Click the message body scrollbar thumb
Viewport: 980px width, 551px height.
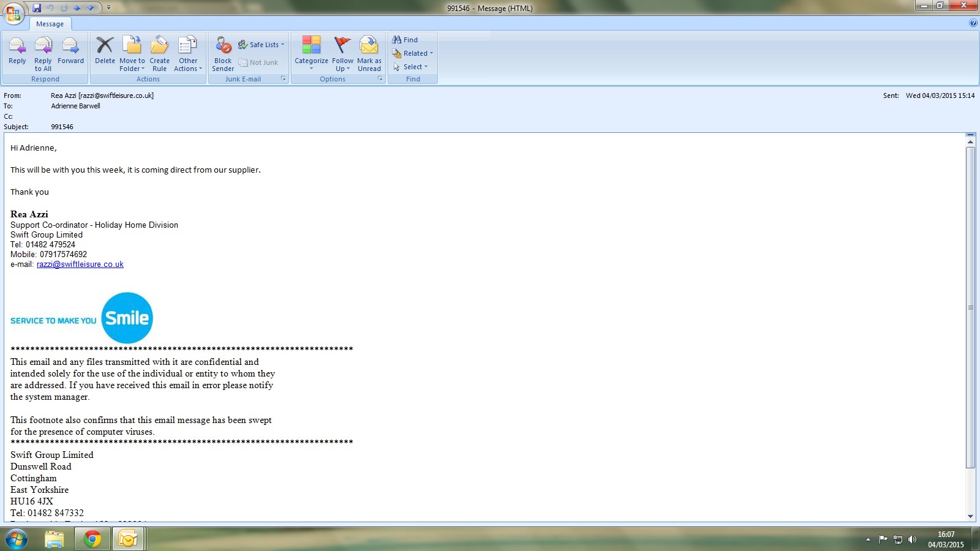coord(970,307)
